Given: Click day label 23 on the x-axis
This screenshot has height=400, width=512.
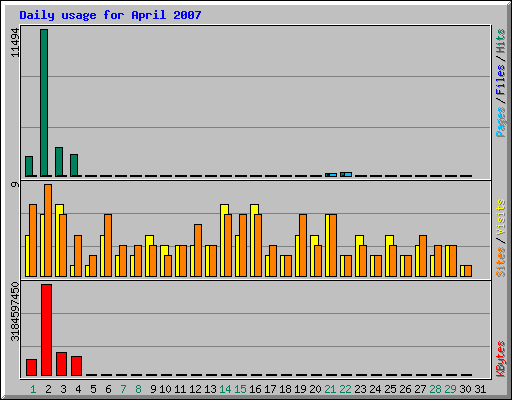Looking at the screenshot, I should point(360,389).
